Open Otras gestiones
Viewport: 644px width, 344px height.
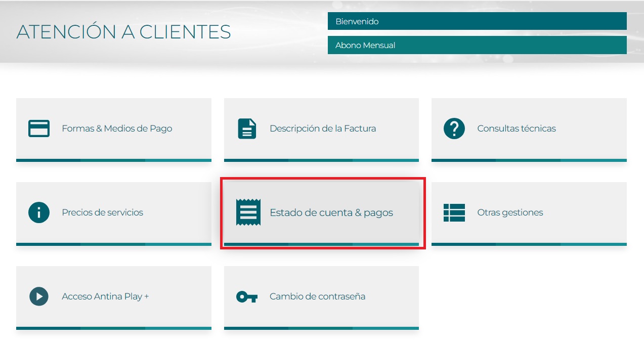(x=510, y=212)
